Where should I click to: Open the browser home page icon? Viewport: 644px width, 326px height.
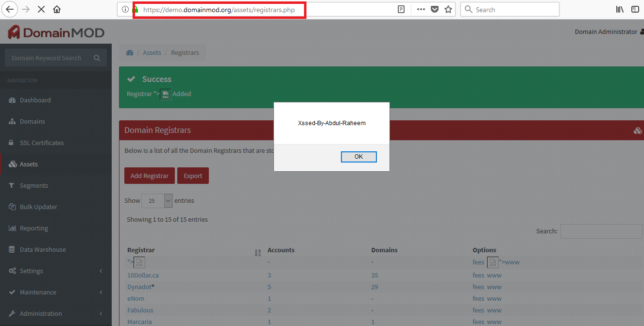tap(57, 9)
